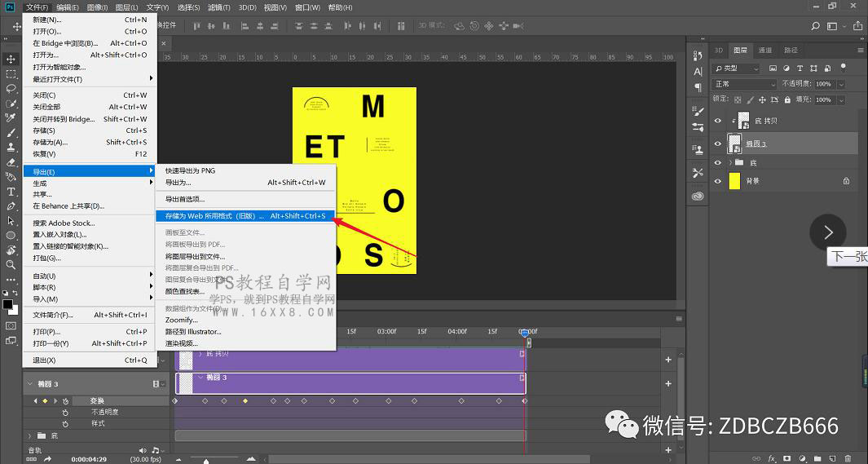This screenshot has height=464, width=868.
Task: Select the Horizontal Type tool
Action: pos(11,192)
